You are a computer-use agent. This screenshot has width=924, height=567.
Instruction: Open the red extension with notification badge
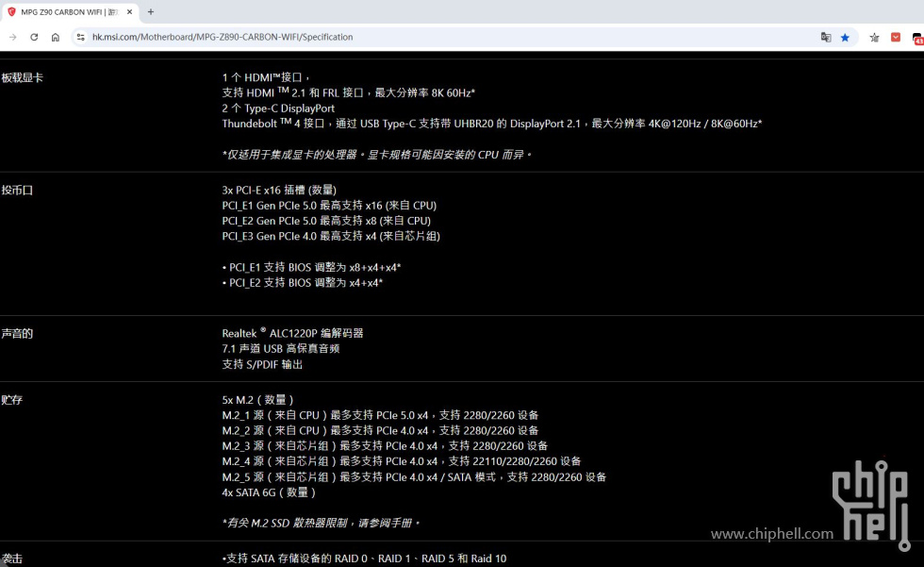pyautogui.click(x=918, y=39)
